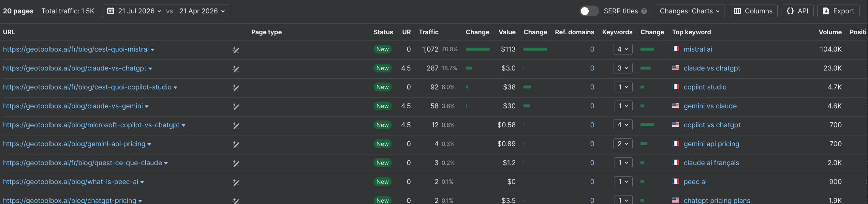This screenshot has height=204, width=868.
Task: Click the magic wand icon for claude-vs-gemini row
Action: point(236,106)
